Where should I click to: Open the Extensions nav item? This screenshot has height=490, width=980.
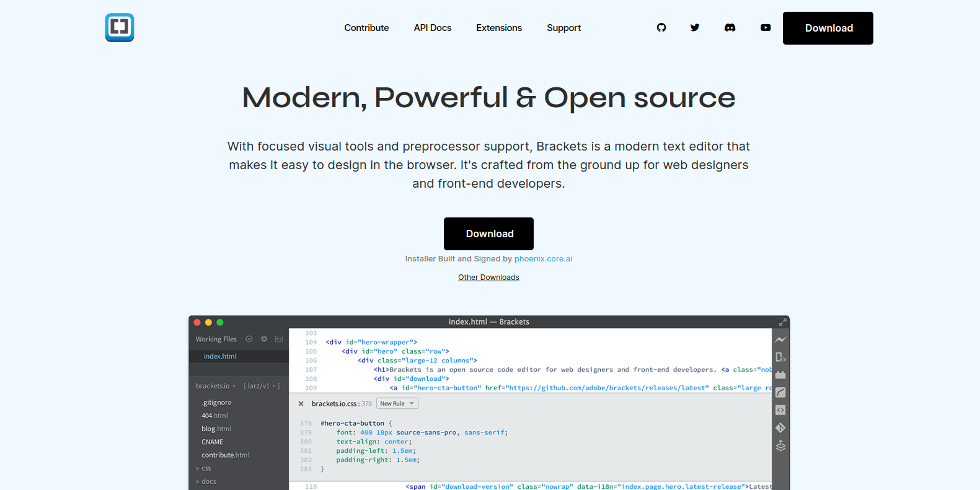tap(499, 28)
